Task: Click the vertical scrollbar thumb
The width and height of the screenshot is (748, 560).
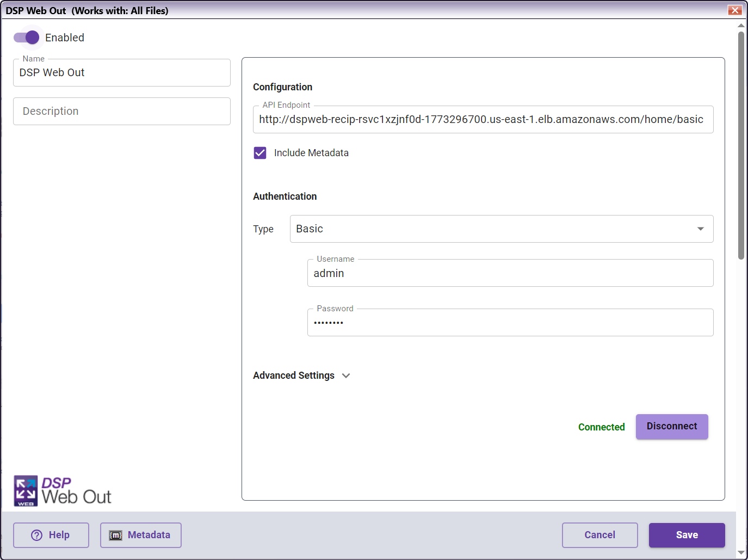Action: pyautogui.click(x=741, y=145)
